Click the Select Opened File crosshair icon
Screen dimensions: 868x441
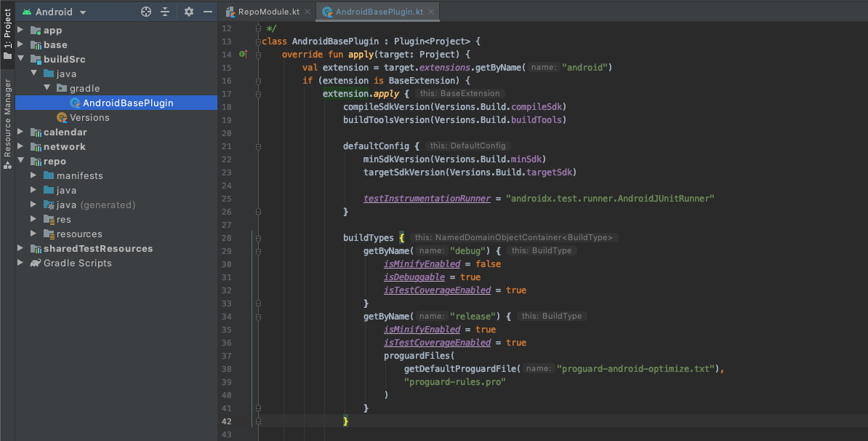click(145, 12)
